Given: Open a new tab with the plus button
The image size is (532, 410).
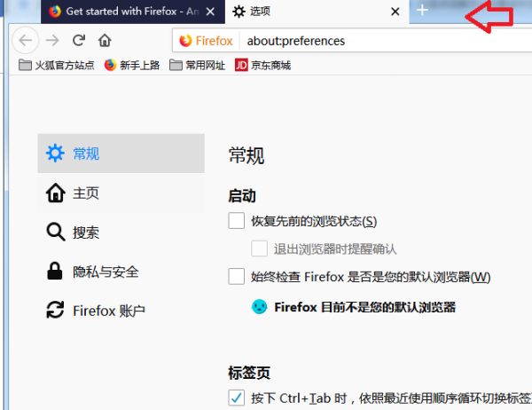Looking at the screenshot, I should click(422, 10).
